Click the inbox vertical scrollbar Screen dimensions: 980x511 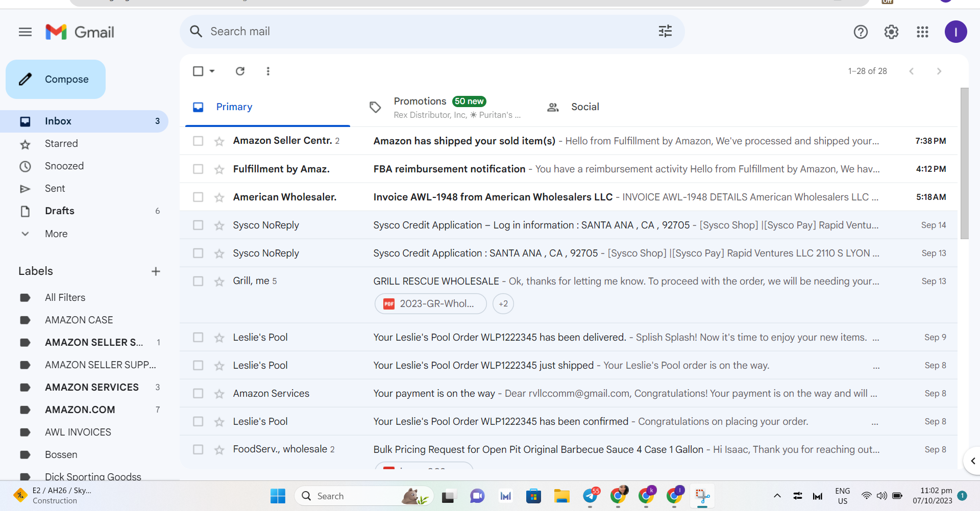964,163
